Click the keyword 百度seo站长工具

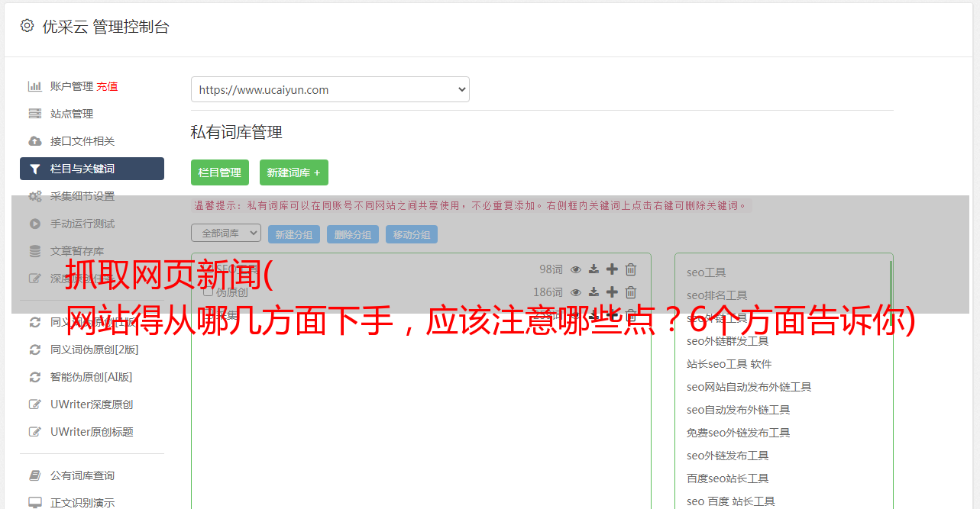[x=728, y=478]
